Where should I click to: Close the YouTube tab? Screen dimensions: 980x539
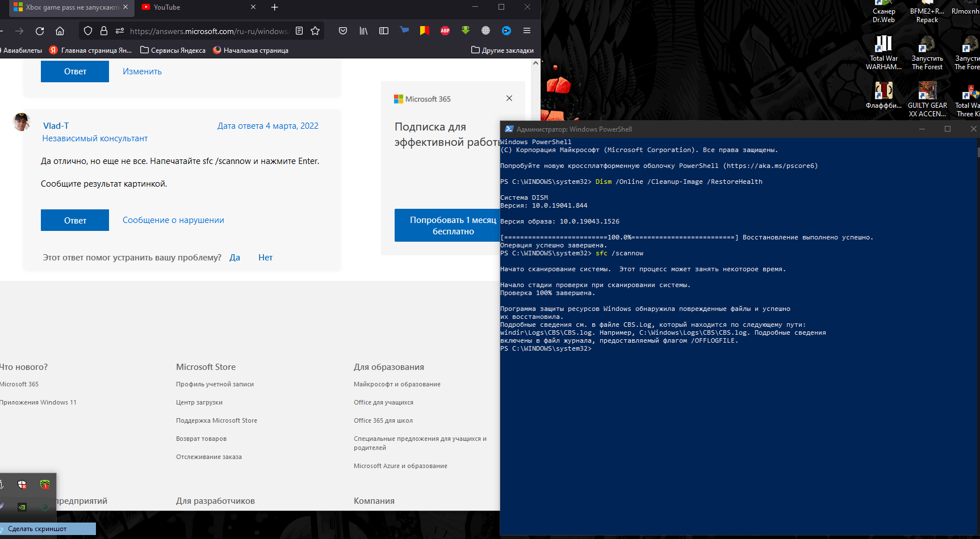coord(253,7)
